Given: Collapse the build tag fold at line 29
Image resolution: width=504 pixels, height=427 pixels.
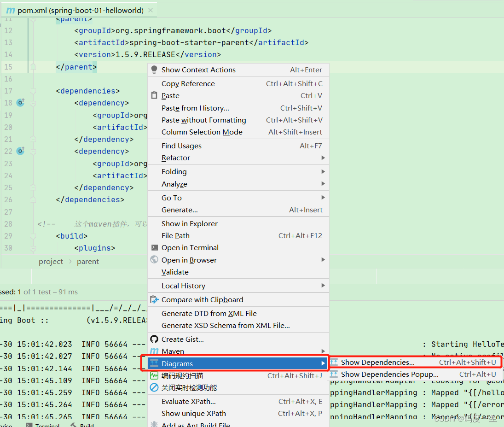Looking at the screenshot, I should tap(33, 236).
